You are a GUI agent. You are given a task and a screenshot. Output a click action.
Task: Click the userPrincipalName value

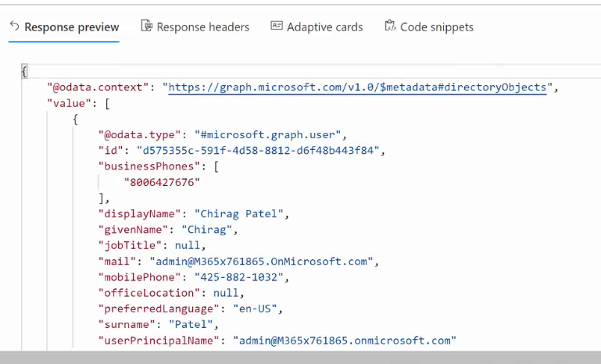(345, 341)
